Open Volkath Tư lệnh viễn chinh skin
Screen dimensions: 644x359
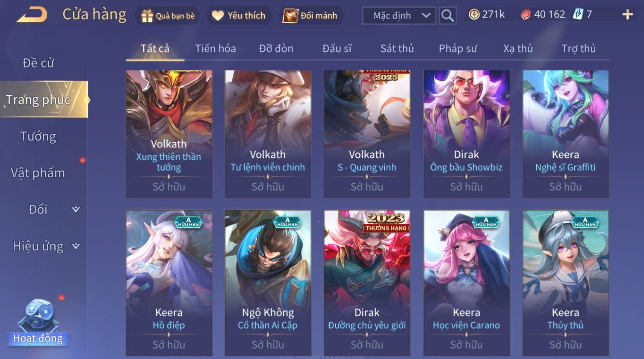pyautogui.click(x=268, y=134)
